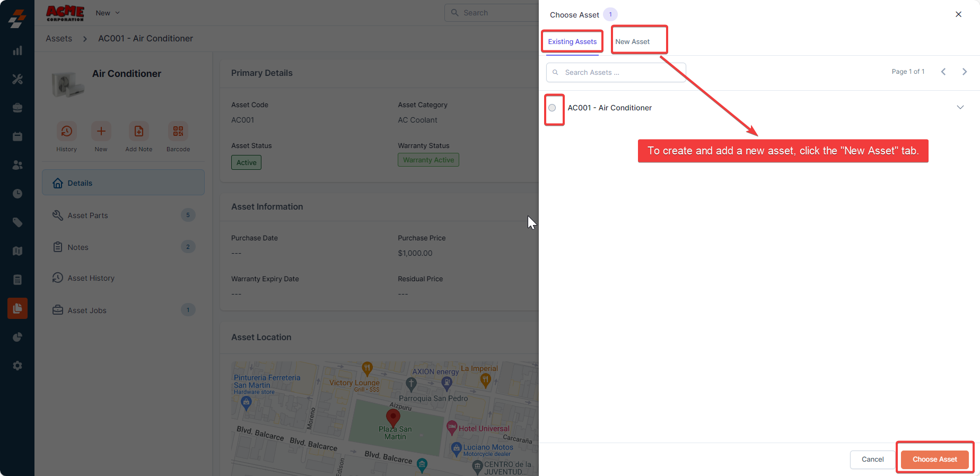
Task: Click the Asset Location heading
Action: pos(261,337)
